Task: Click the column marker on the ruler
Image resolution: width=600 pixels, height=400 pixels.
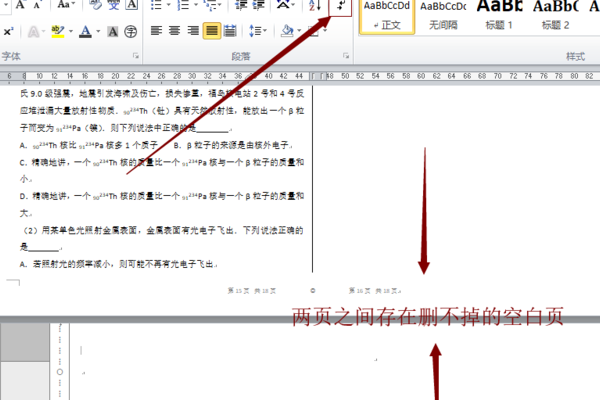Action: click(318, 76)
